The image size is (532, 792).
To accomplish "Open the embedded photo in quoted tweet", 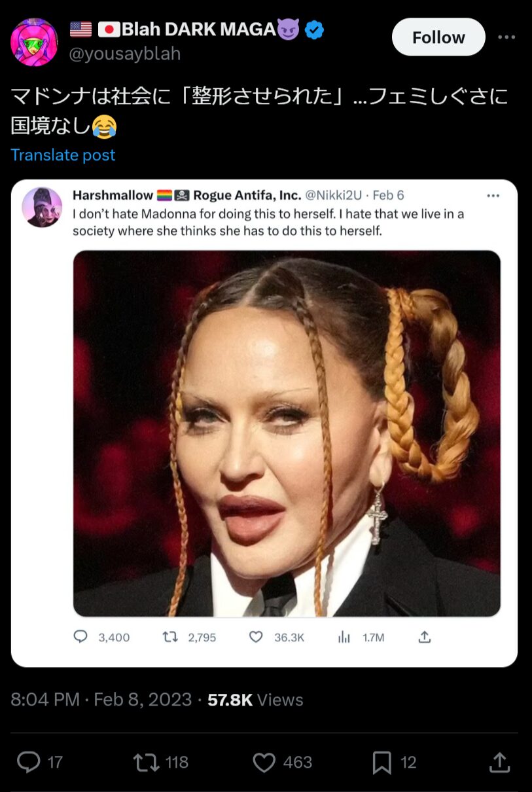I will click(x=287, y=433).
